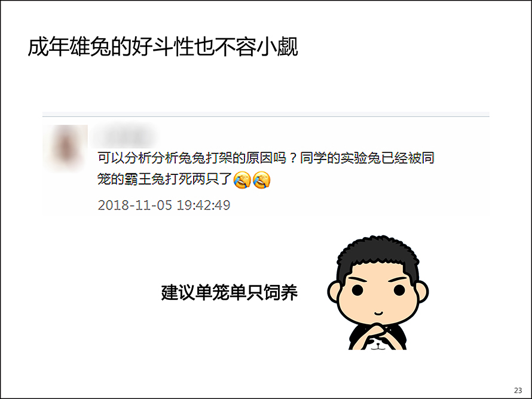Viewport: 532px width, 399px height.
Task: Click the cartoon boy's right ear
Action: click(x=422, y=292)
